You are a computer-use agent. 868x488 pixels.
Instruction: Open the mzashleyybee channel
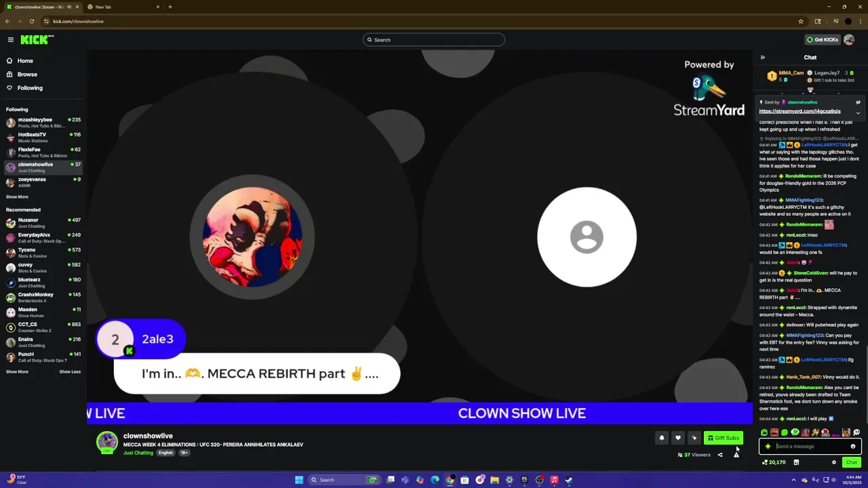click(43, 123)
